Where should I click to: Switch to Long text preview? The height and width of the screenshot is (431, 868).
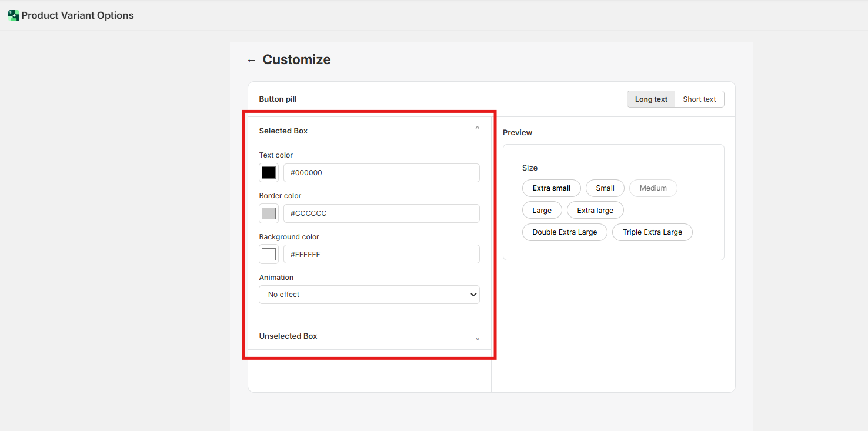pyautogui.click(x=651, y=99)
